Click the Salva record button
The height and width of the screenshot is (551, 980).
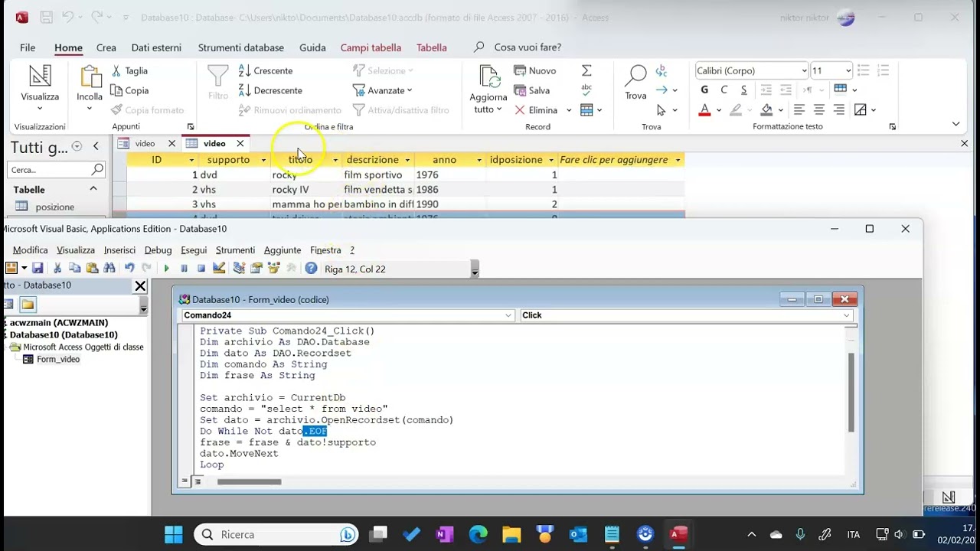532,90
